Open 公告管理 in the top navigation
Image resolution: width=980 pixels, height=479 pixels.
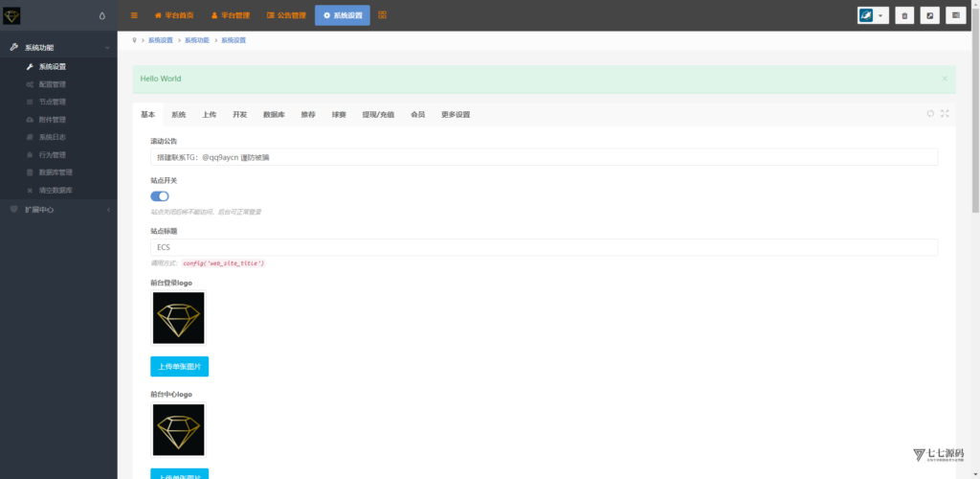coord(286,15)
